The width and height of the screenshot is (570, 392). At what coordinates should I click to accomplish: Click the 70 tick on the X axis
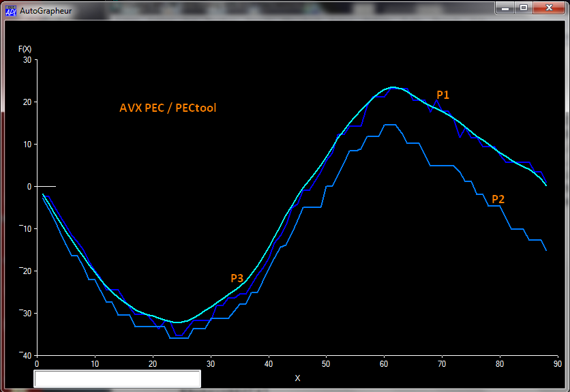click(442, 363)
